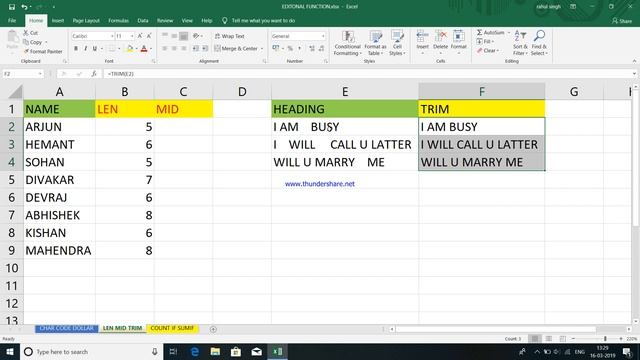Switch to the Page Layout tab
The width and height of the screenshot is (640, 360).
(86, 20)
